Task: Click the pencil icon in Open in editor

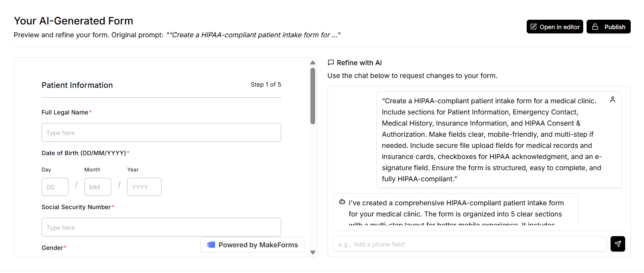Action: (534, 27)
